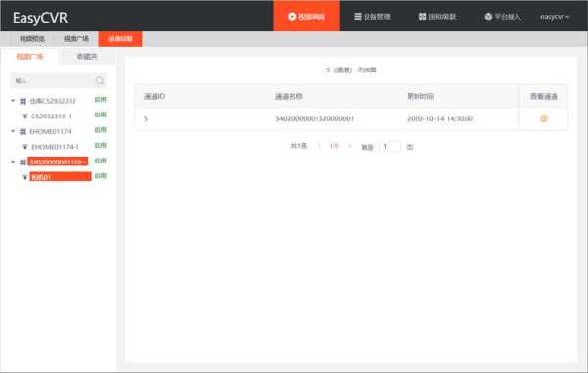Select the highlighted orange sub-tab
The height and width of the screenshot is (373, 588).
click(x=121, y=39)
